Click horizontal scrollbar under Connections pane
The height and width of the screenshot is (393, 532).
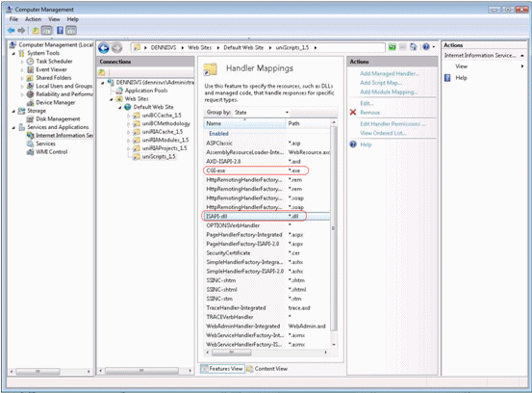(141, 371)
